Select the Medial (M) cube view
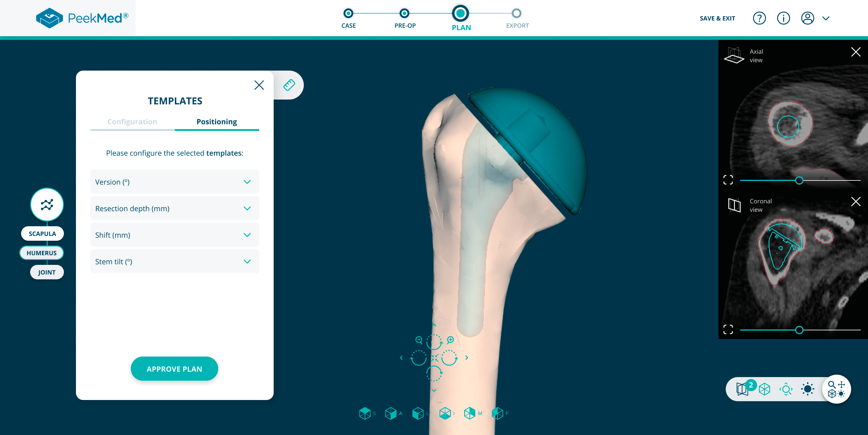 coord(469,413)
